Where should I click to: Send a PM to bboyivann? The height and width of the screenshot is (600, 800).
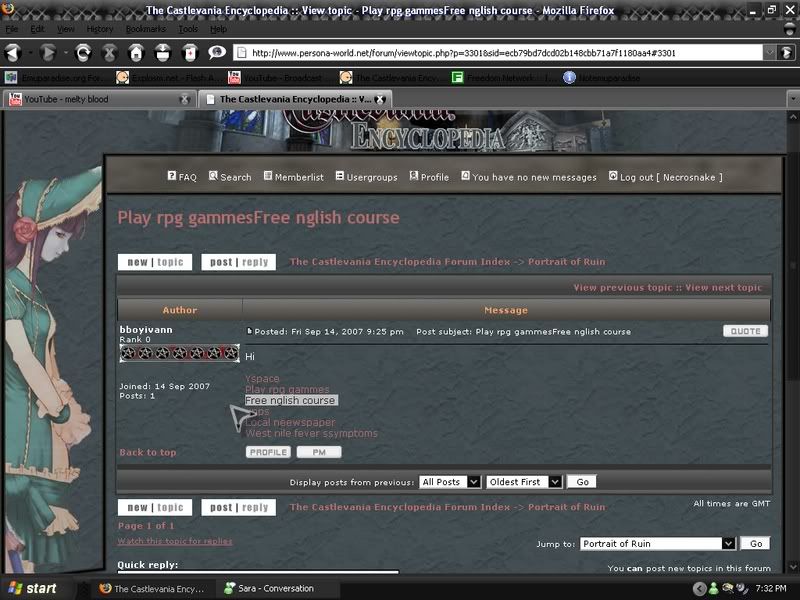point(319,452)
